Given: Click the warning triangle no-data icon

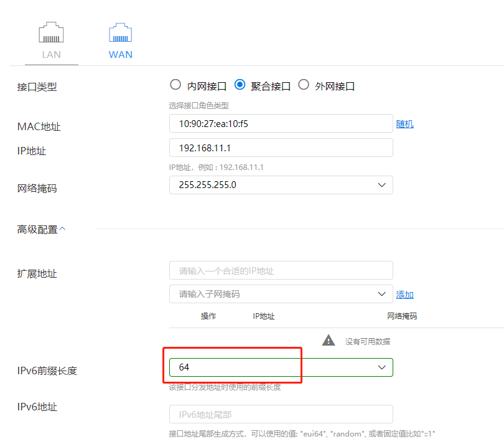Looking at the screenshot, I should point(329,340).
